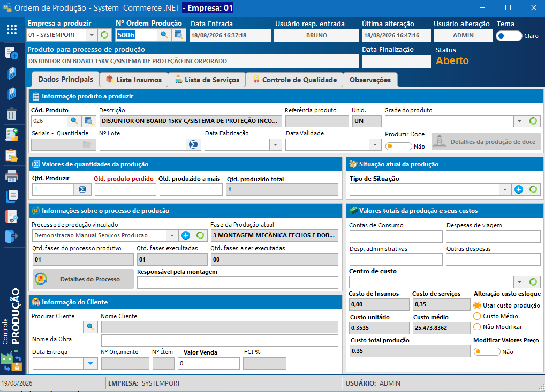This screenshot has height=392, width=545.
Task: Refresh the Centro de custo list
Action: click(x=533, y=282)
